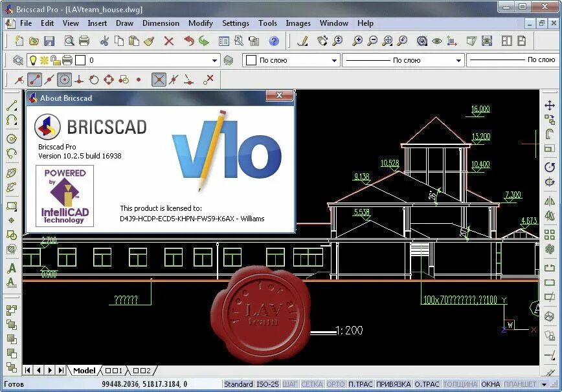Screen dimensions: 562x392
Task: Toggle ПРИВЯЗКА entity snap in status bar
Action: tap(394, 384)
